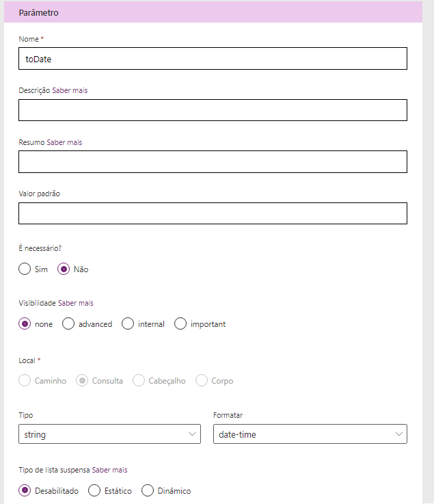Click the Descrição input field
This screenshot has width=434, height=504.
213,110
